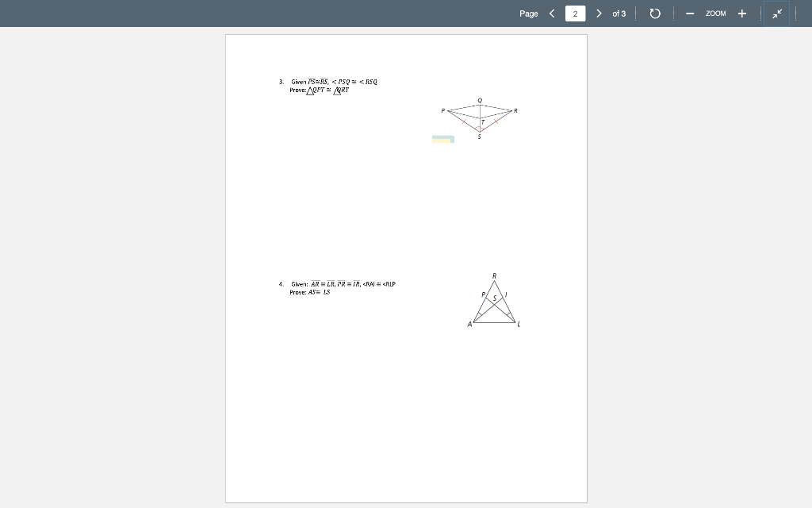Click the triangle figure for problem 4

493,302
